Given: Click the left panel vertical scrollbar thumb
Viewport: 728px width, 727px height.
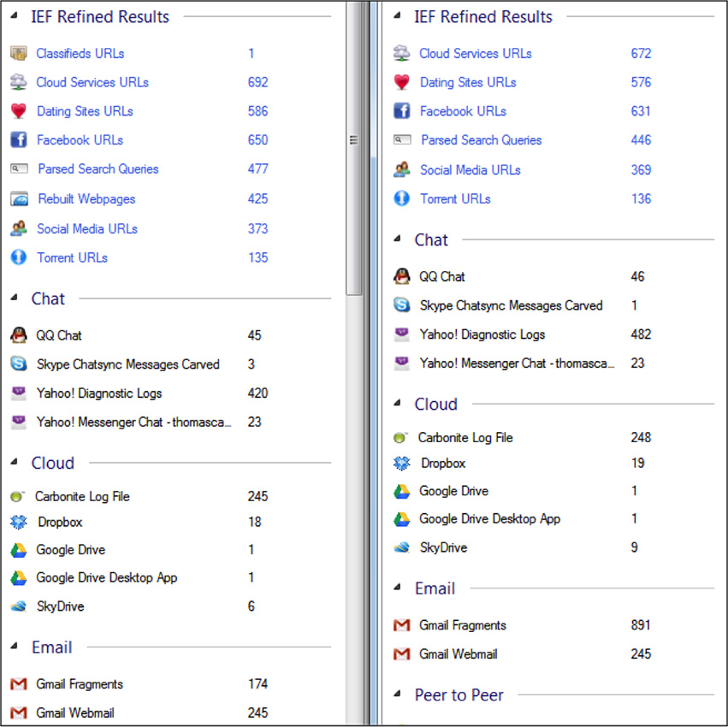Looking at the screenshot, I should (354, 148).
